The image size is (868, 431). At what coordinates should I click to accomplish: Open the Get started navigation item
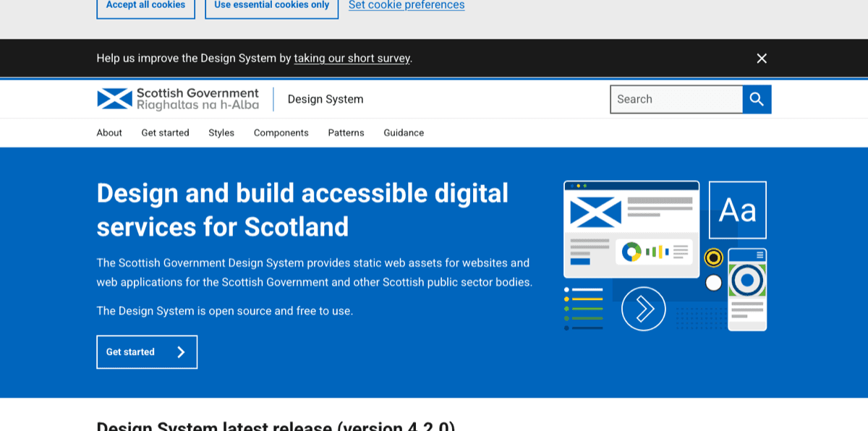(x=165, y=133)
